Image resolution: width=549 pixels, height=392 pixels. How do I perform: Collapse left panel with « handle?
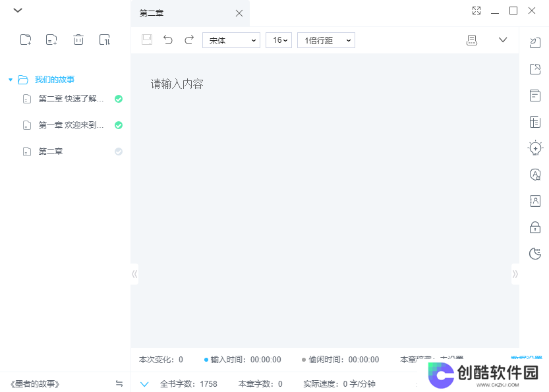pyautogui.click(x=134, y=274)
